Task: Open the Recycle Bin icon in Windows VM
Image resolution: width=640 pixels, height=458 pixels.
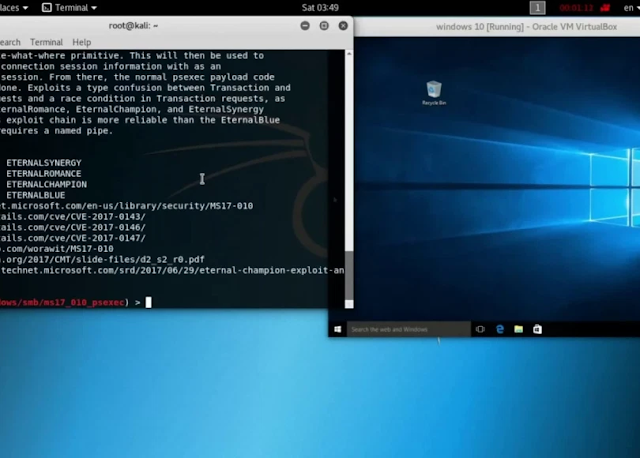Action: click(x=434, y=93)
